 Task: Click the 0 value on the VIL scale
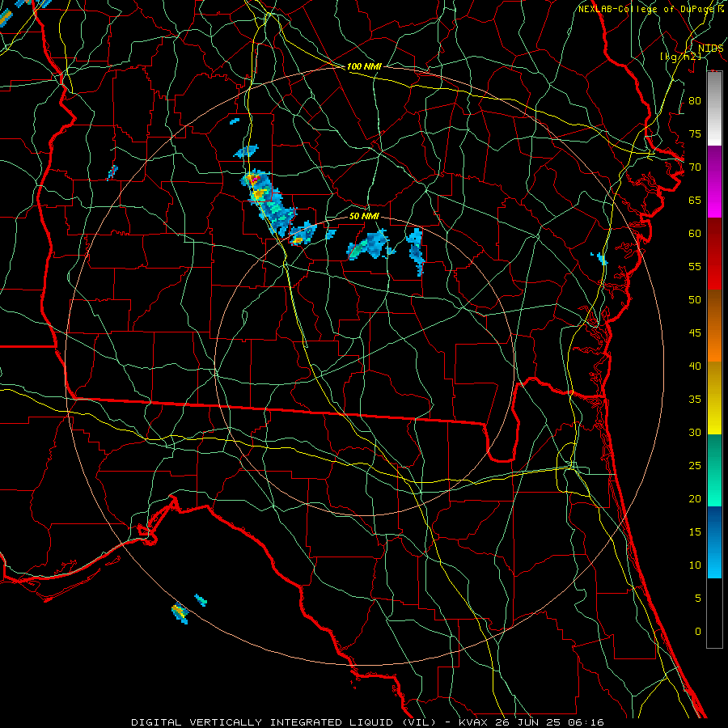point(698,632)
